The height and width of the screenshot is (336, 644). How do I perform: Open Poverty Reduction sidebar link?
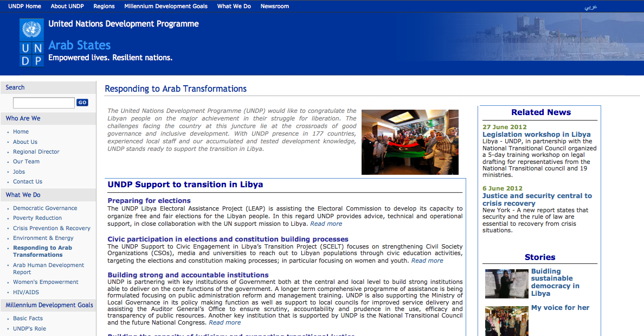pyautogui.click(x=37, y=218)
